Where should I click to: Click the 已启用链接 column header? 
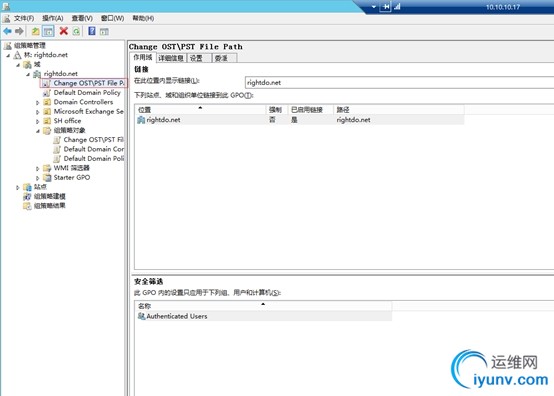[311, 110]
